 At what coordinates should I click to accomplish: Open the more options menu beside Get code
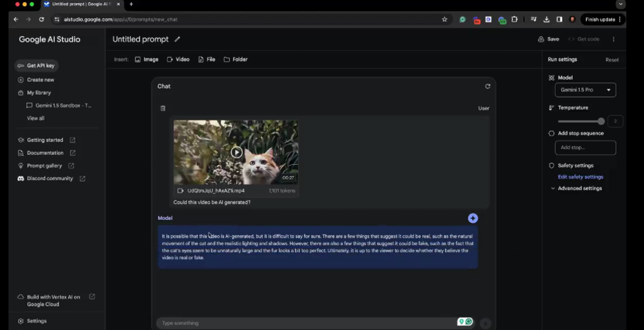614,39
